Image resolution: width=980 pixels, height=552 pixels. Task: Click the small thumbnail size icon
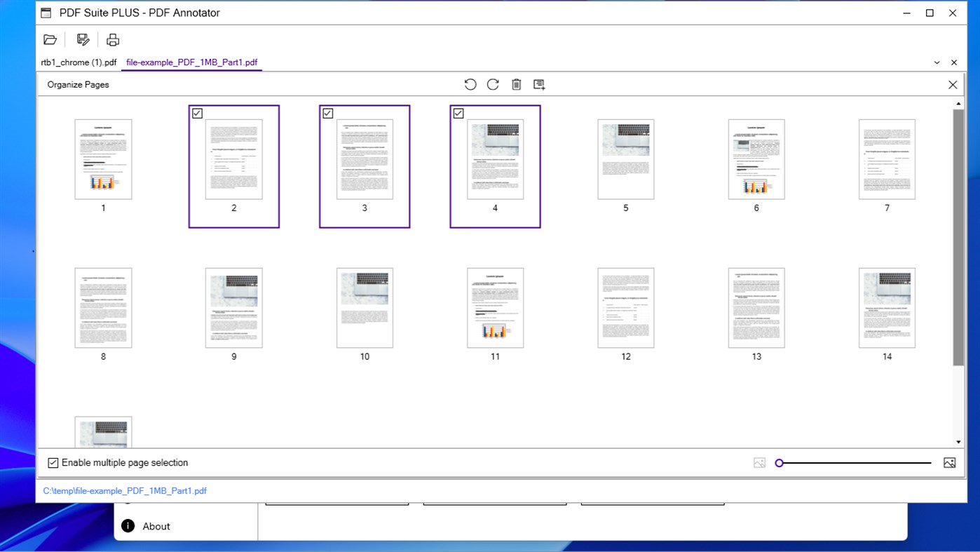tap(759, 462)
